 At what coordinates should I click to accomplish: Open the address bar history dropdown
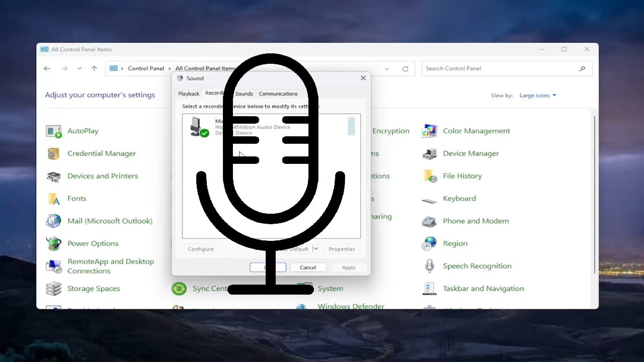pos(386,69)
